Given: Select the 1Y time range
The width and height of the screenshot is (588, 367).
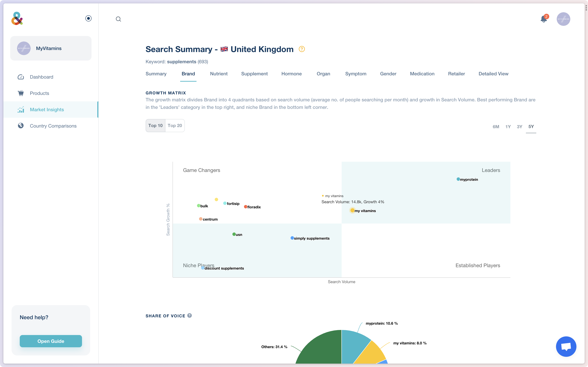Looking at the screenshot, I should [508, 127].
